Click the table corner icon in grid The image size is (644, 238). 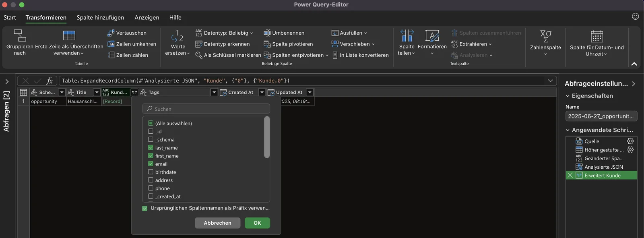23,92
